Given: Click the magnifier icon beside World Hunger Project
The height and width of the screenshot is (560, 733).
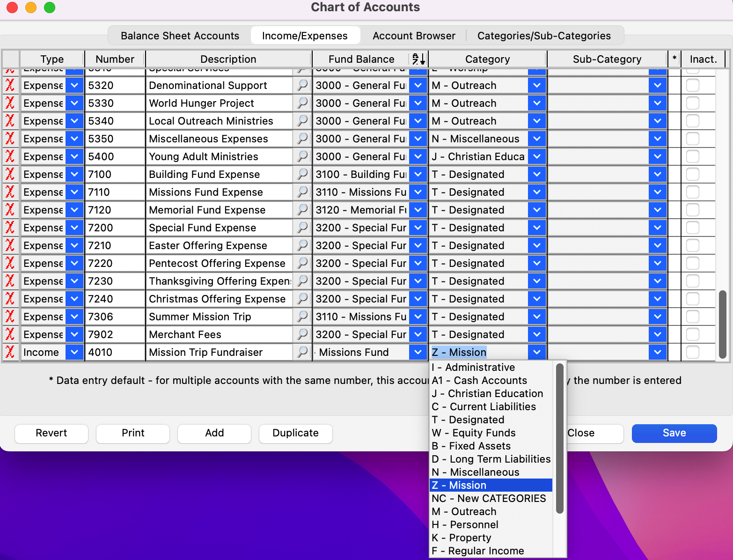Looking at the screenshot, I should (303, 103).
